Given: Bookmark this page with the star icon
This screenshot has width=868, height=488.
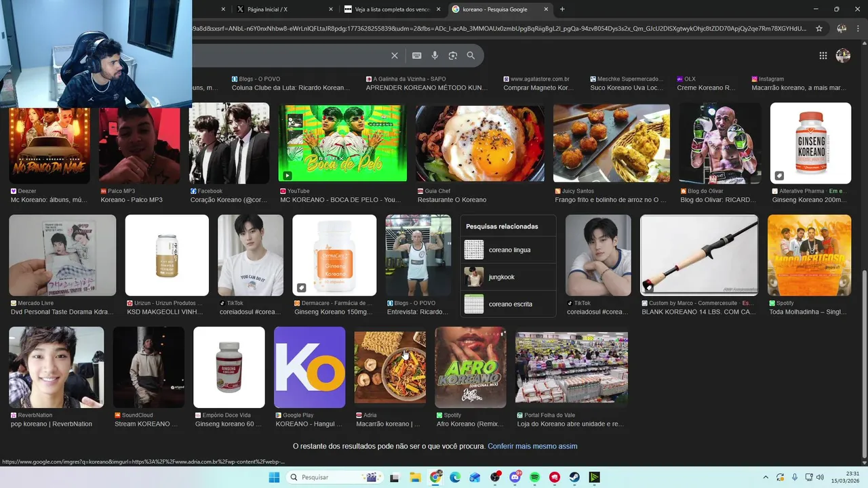Looking at the screenshot, I should point(819,28).
